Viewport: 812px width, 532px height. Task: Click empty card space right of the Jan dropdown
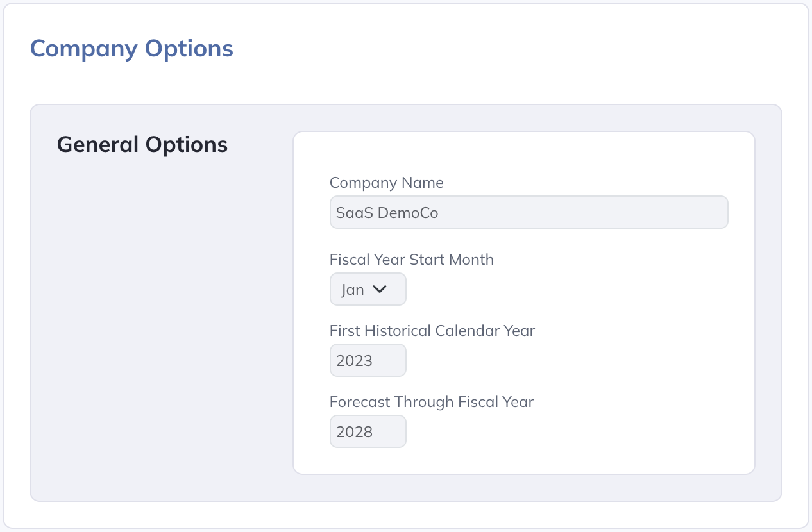tap(577, 289)
